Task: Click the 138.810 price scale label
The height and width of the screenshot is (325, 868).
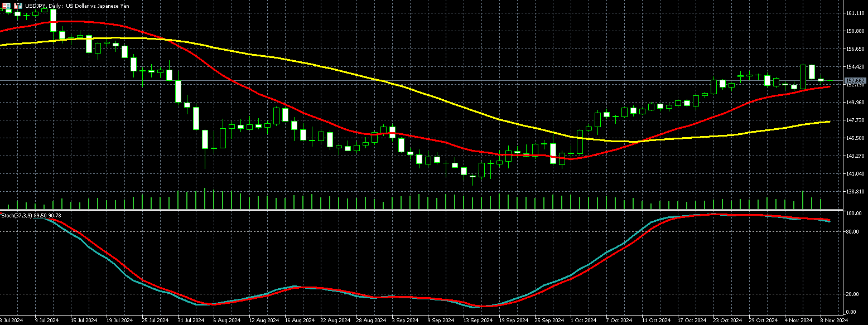Action: coord(855,191)
